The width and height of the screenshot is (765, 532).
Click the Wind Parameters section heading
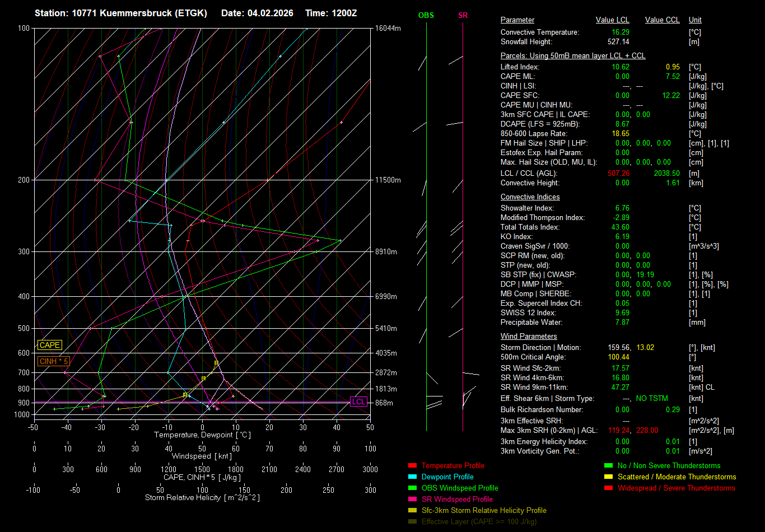coord(528,337)
